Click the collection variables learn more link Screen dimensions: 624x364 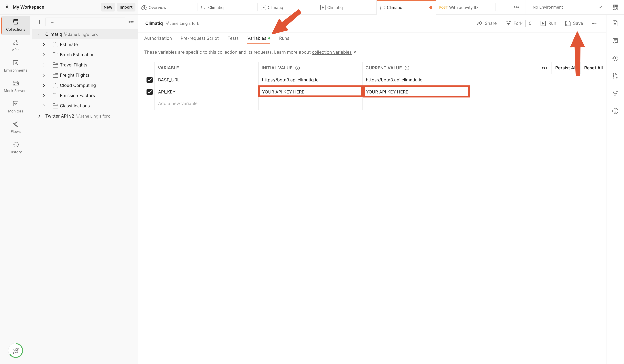point(332,52)
